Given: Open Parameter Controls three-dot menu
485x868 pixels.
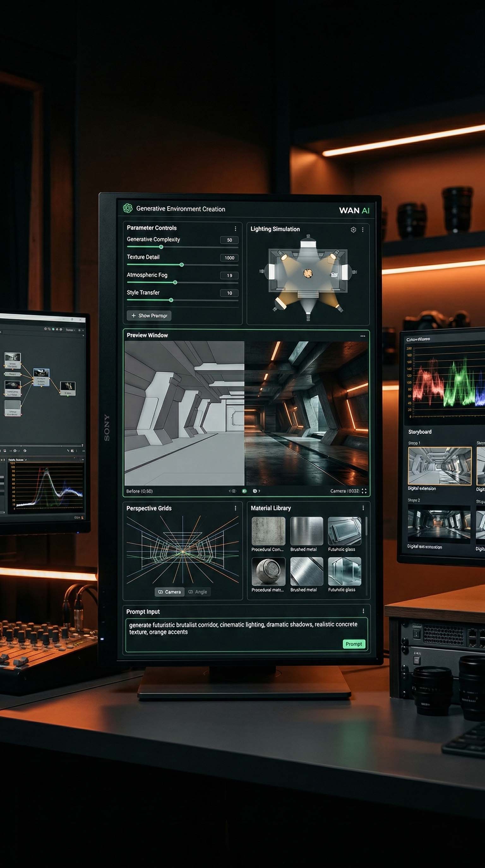Looking at the screenshot, I should point(236,228).
